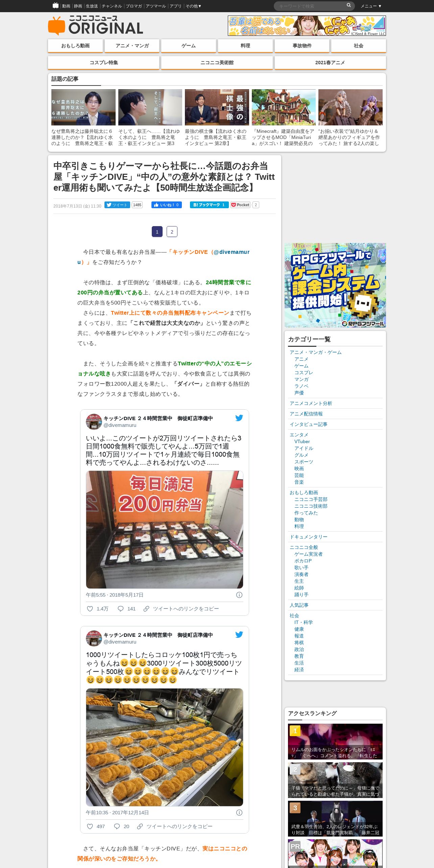
Task: Expand the その他 dropdown in top bar
Action: [x=193, y=6]
